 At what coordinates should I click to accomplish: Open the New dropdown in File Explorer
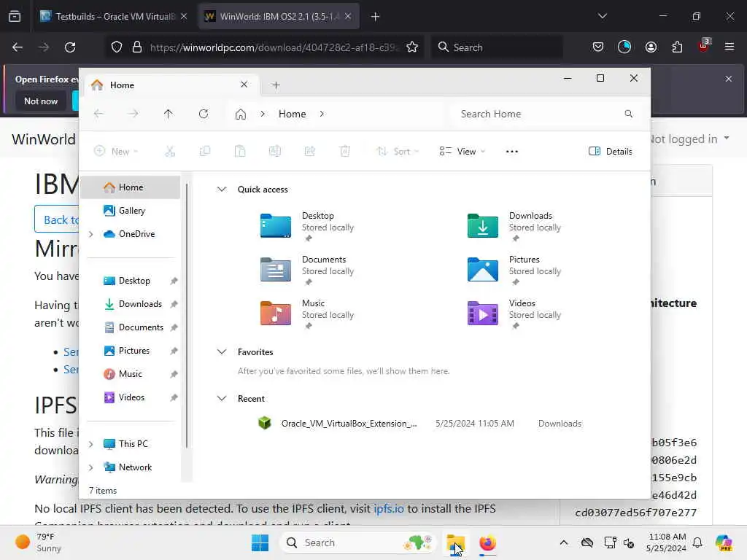116,152
